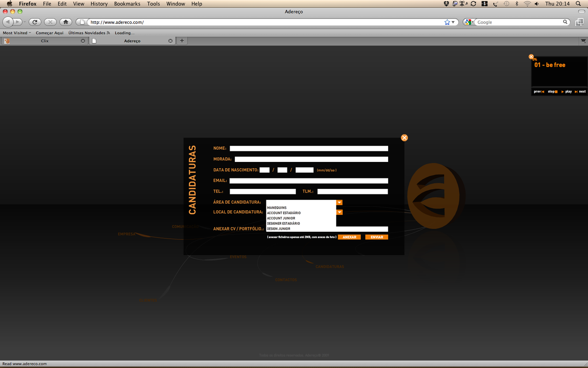588x368 pixels.
Task: Click the Google search input
Action: pyautogui.click(x=519, y=22)
